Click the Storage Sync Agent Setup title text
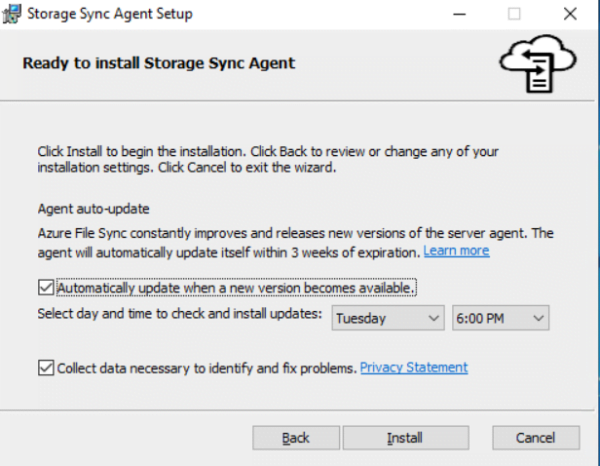 coord(110,14)
